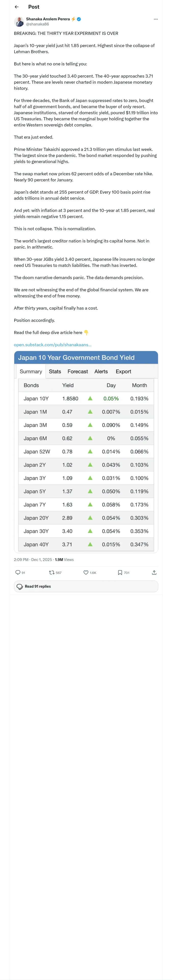Image resolution: width=172 pixels, height=980 pixels.
Task: Click the green up arrow for Japan 40Y
Action: pyautogui.click(x=90, y=544)
